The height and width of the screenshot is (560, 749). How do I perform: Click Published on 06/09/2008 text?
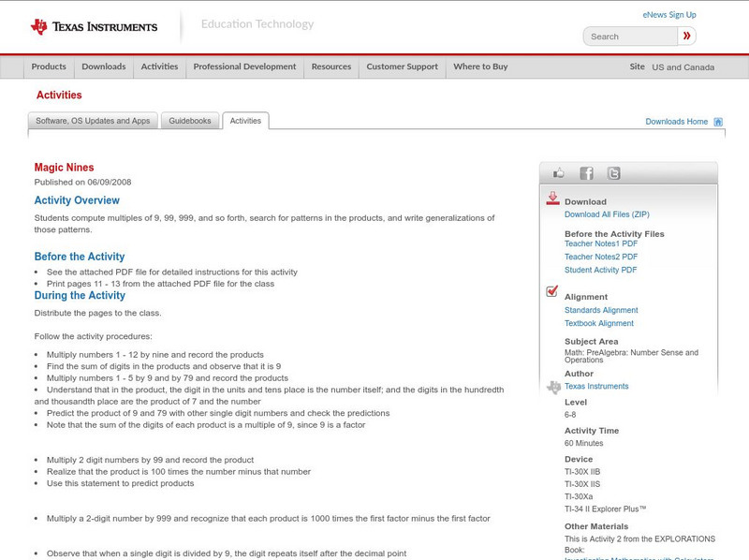[x=82, y=182]
